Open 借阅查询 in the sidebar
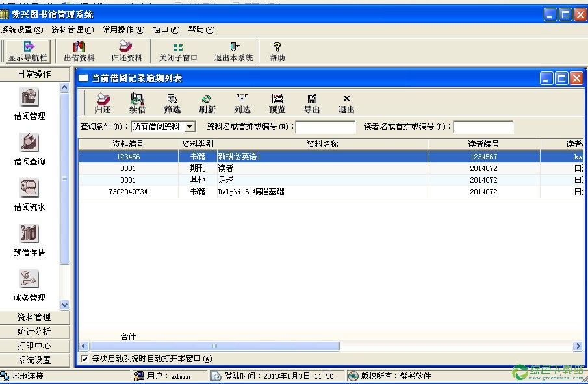 pos(29,149)
